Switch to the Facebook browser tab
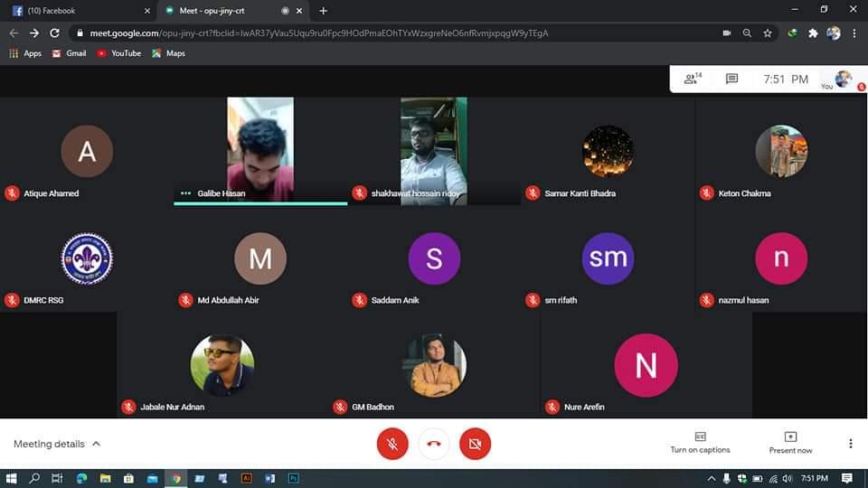Viewport: 868px width, 488px height. point(80,11)
